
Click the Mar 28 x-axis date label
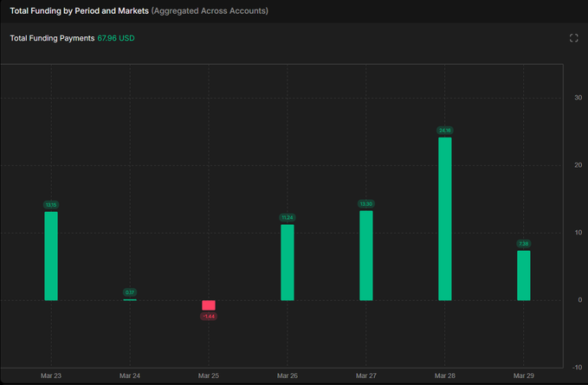coord(445,376)
